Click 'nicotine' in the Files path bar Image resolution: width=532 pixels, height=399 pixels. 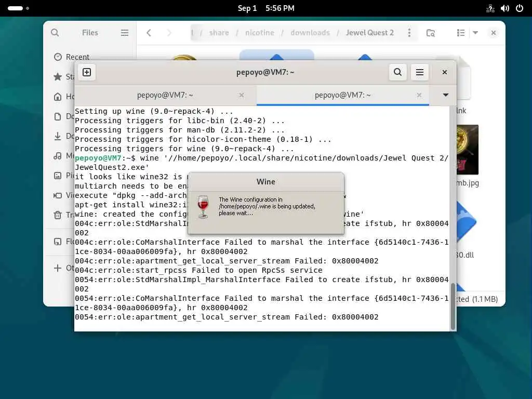click(260, 33)
